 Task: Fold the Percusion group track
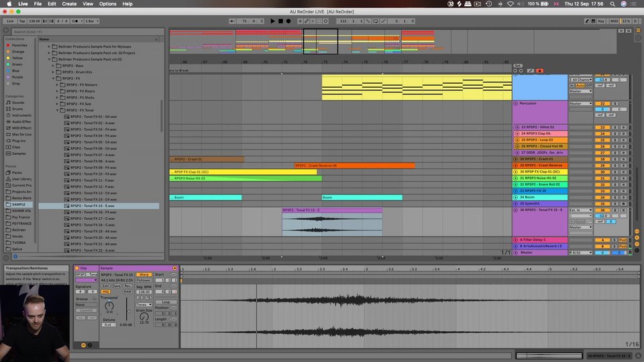[515, 103]
